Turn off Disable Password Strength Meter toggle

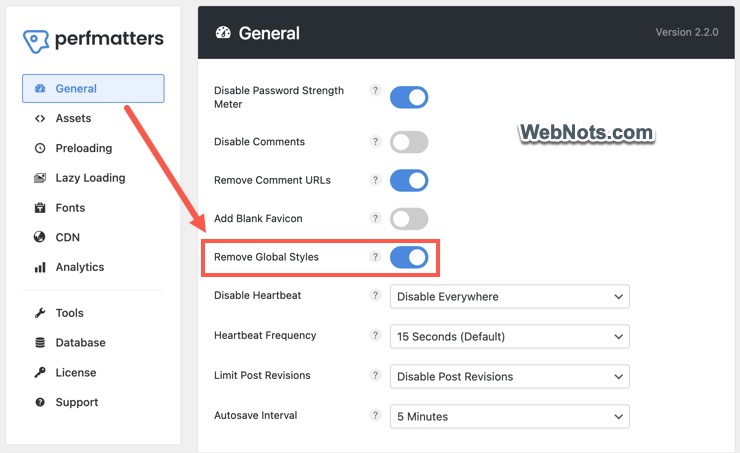(x=409, y=97)
